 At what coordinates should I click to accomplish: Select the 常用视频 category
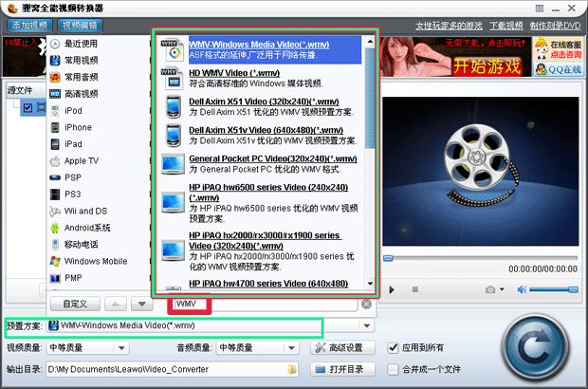81,61
